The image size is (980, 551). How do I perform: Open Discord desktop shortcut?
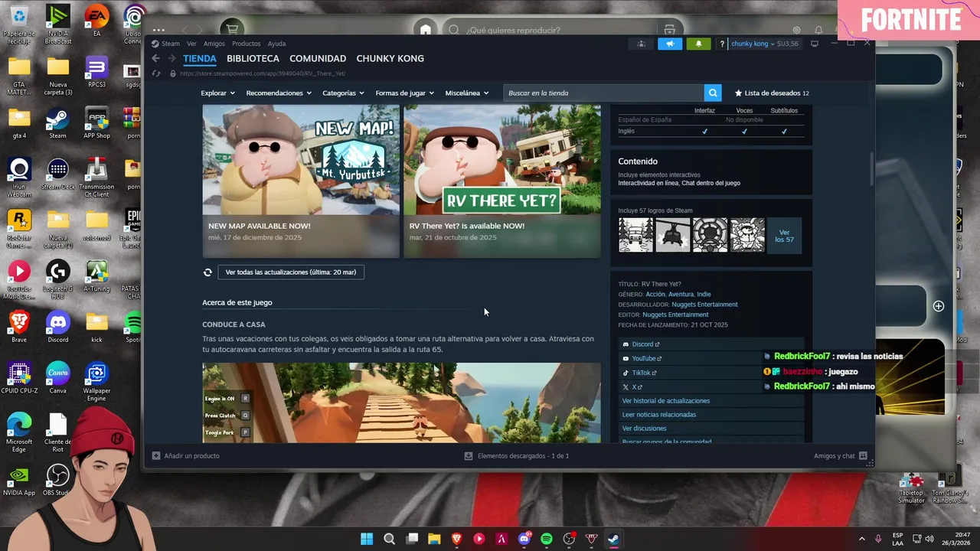point(57,327)
